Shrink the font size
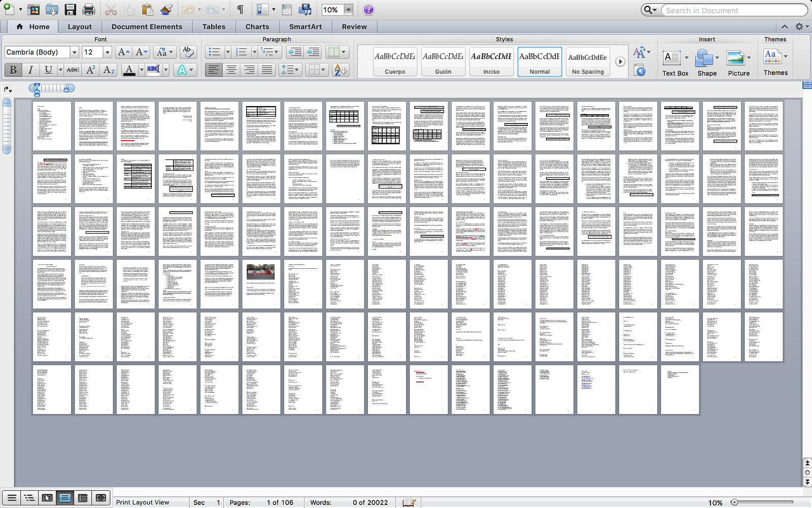This screenshot has width=812, height=508. click(142, 52)
